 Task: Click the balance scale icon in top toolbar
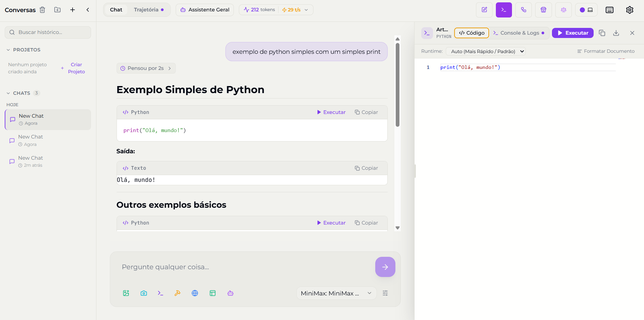tap(563, 10)
